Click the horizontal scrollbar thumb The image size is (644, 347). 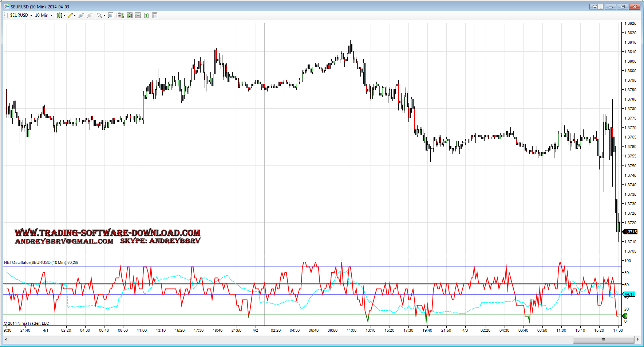tap(603, 340)
